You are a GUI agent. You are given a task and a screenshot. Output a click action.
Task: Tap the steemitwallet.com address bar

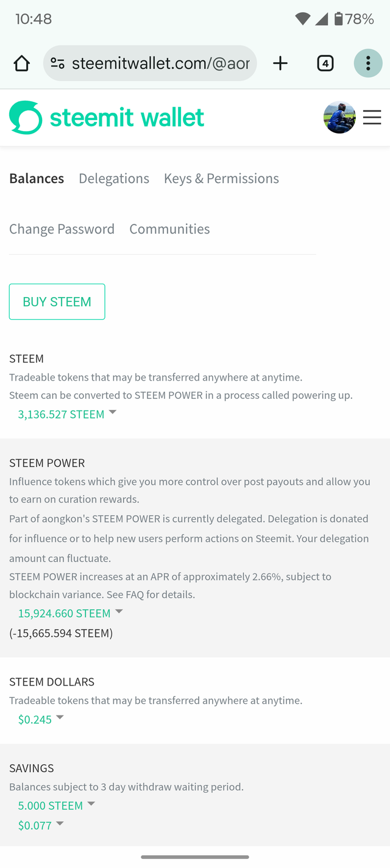160,63
